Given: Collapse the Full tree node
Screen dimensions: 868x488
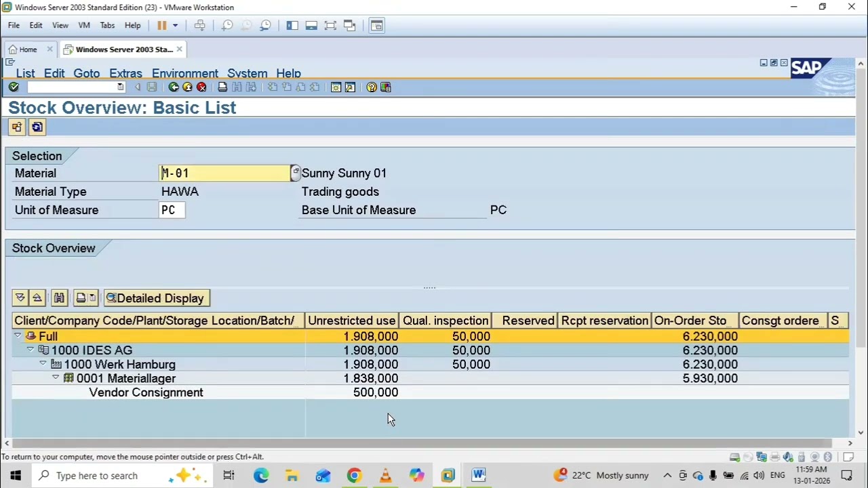Looking at the screenshot, I should coord(18,335).
